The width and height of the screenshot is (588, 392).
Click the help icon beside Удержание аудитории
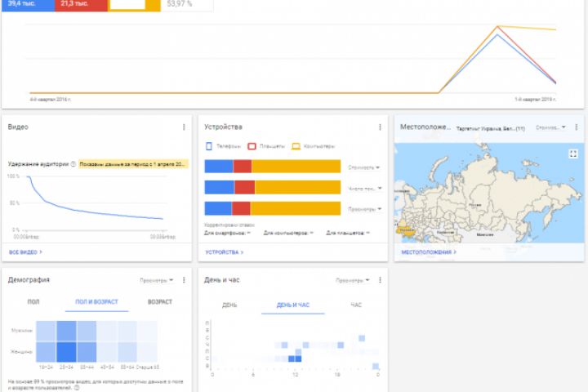[73, 164]
